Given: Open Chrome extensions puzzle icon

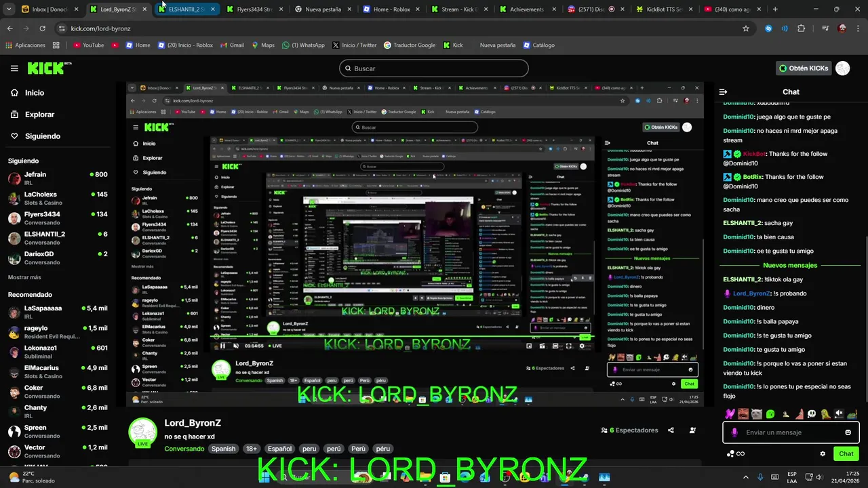Looking at the screenshot, I should point(802,28).
